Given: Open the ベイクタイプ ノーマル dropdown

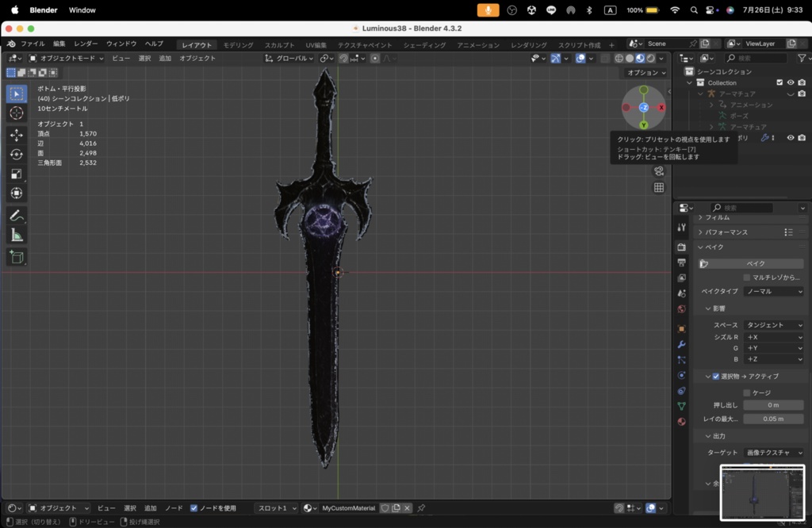Looking at the screenshot, I should [x=773, y=291].
